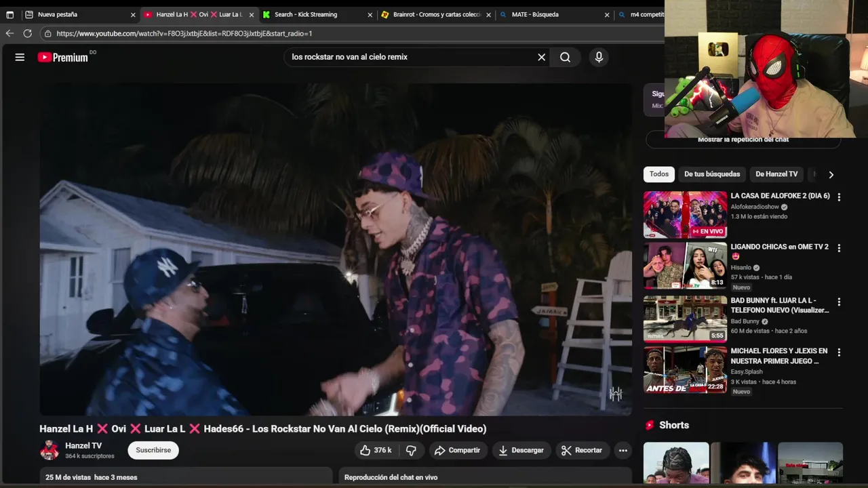This screenshot has width=868, height=488.
Task: Go to YouTube Premium home logo
Action: coord(62,58)
